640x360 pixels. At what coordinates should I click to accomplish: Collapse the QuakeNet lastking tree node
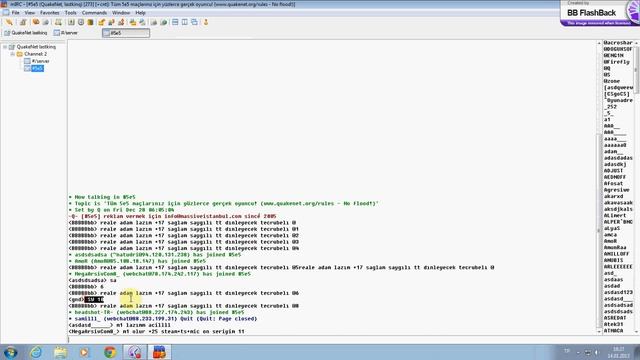[5, 47]
